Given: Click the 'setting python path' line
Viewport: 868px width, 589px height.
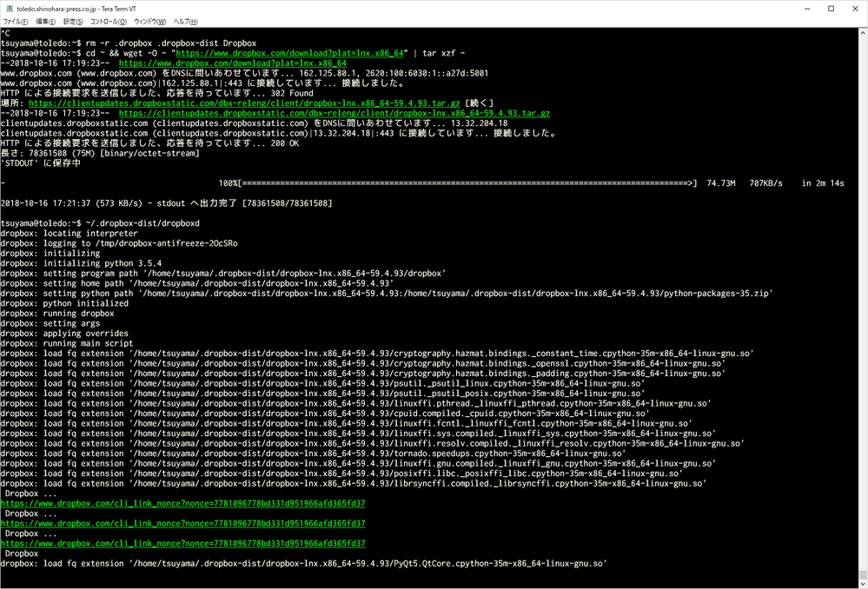Looking at the screenshot, I should click(387, 294).
